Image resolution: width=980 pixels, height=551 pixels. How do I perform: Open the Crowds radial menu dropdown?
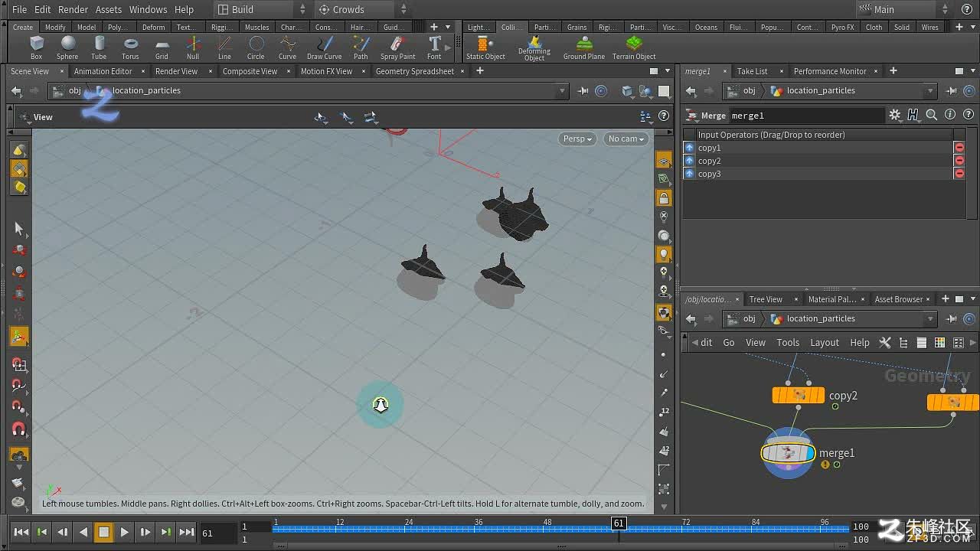pyautogui.click(x=363, y=9)
